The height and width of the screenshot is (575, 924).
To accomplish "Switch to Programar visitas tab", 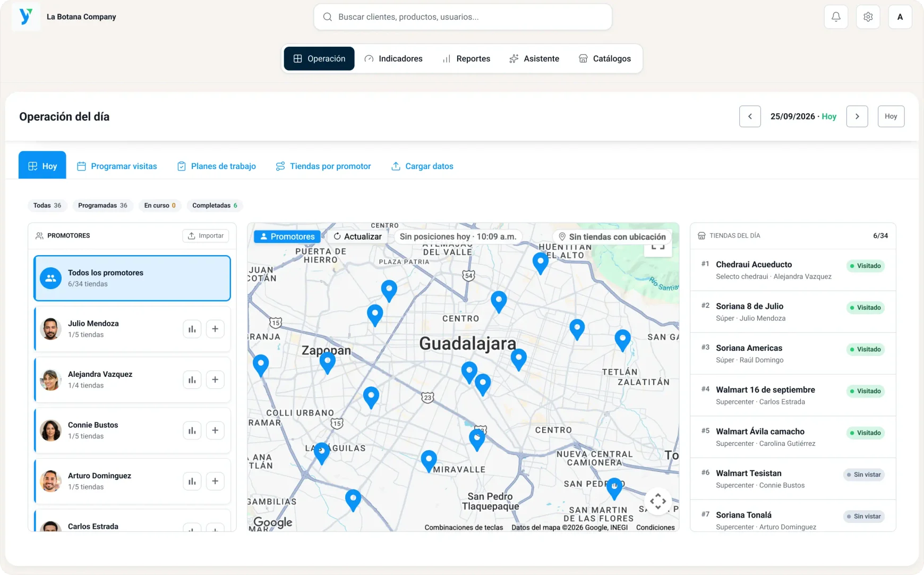I will tap(117, 166).
